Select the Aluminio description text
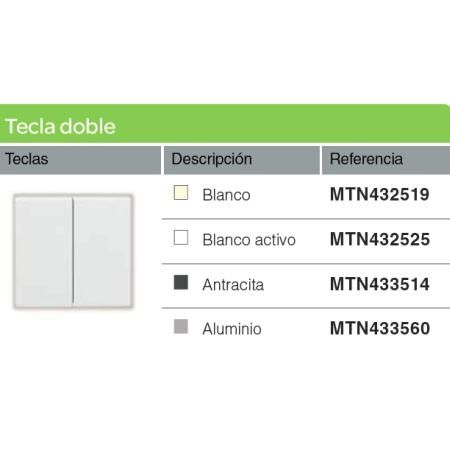 coord(232,329)
